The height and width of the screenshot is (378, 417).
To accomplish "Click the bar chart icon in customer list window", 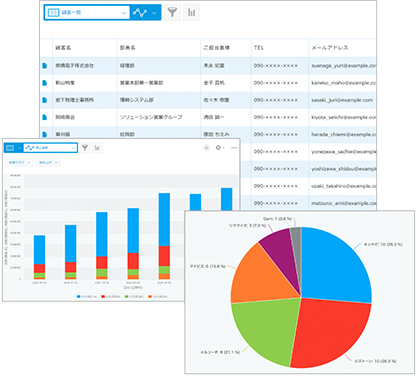I will click(x=191, y=13).
